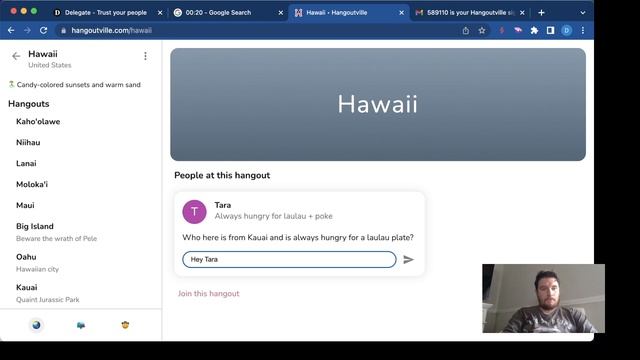Open the Extensions puzzle-piece menu

534,31
